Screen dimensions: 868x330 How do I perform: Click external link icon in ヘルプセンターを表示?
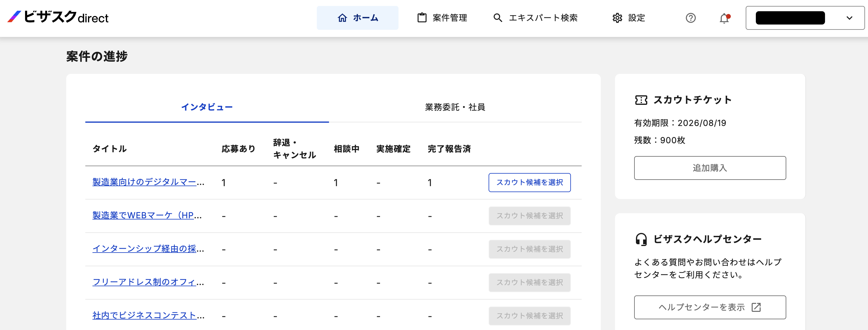[x=756, y=307]
